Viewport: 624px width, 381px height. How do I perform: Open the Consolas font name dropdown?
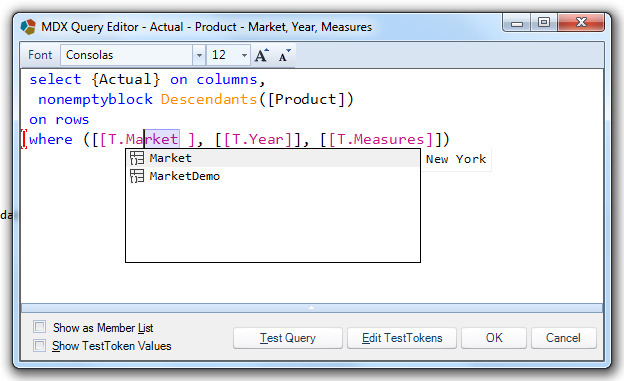click(x=199, y=55)
